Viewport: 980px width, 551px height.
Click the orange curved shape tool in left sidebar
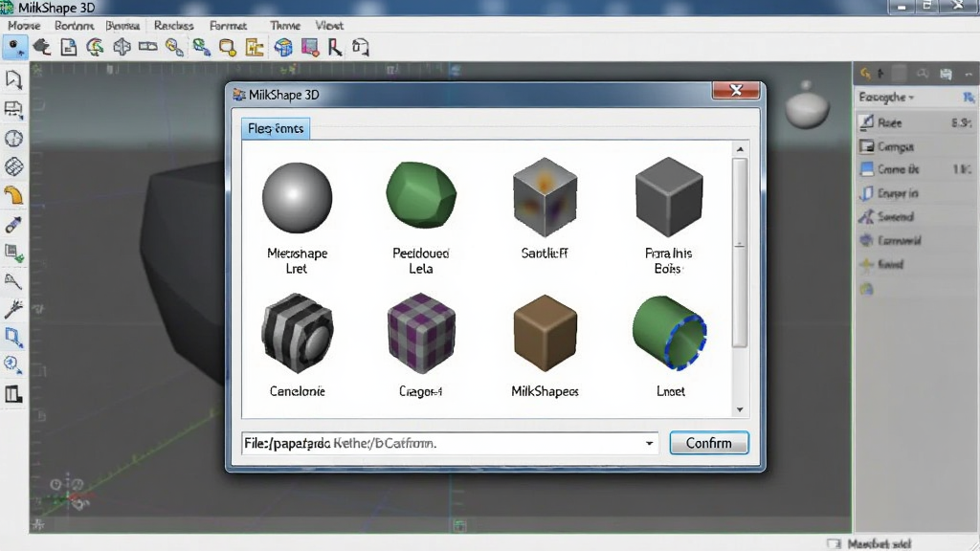click(13, 195)
